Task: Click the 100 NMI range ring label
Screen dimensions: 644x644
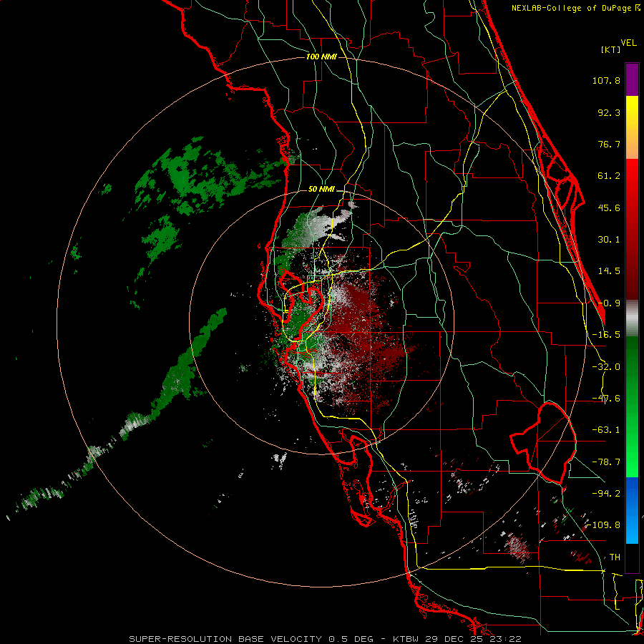Action: [x=321, y=57]
